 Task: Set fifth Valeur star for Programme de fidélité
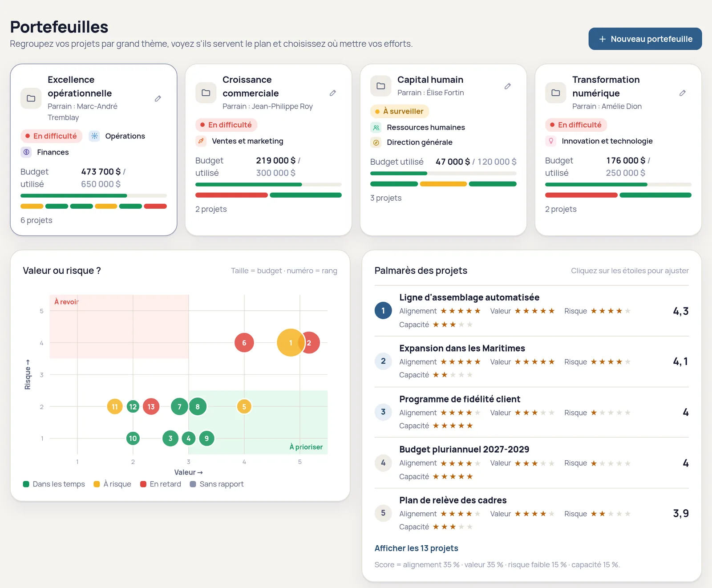point(551,413)
